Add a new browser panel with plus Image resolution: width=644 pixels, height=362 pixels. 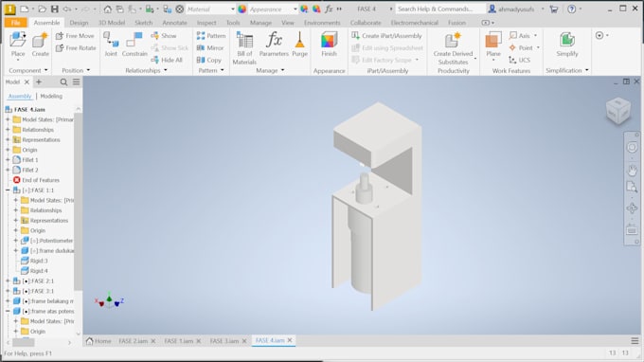pyautogui.click(x=39, y=81)
